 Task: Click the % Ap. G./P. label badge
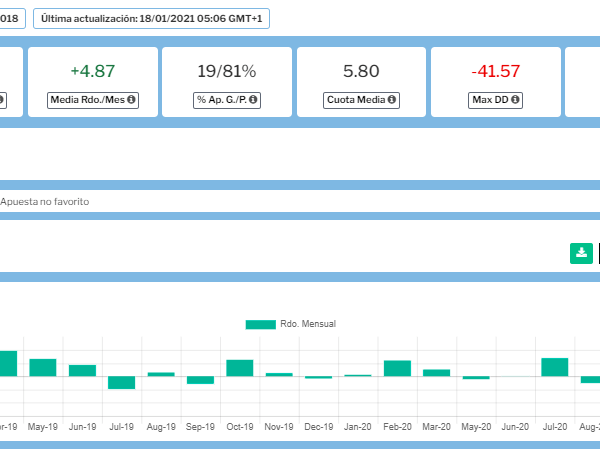click(227, 100)
